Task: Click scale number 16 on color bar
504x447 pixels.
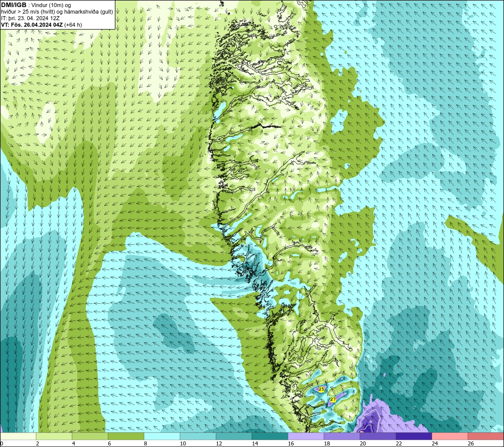Action: 291,443
